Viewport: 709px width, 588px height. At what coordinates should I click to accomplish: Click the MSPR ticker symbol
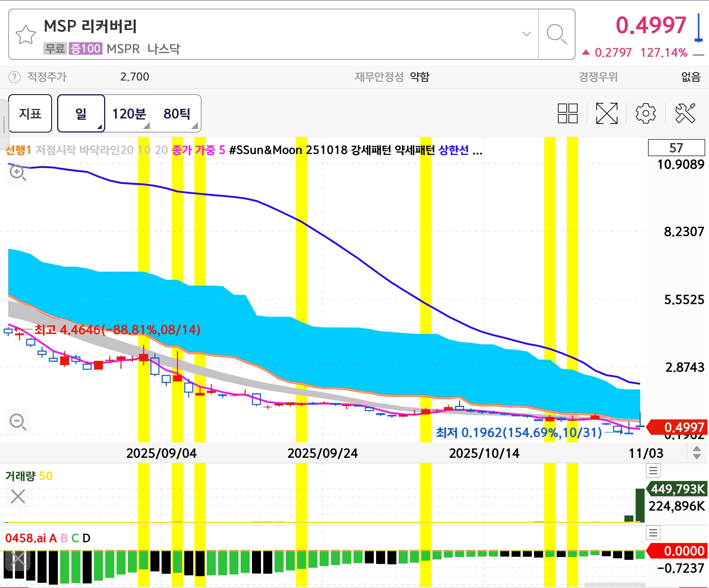[123, 48]
